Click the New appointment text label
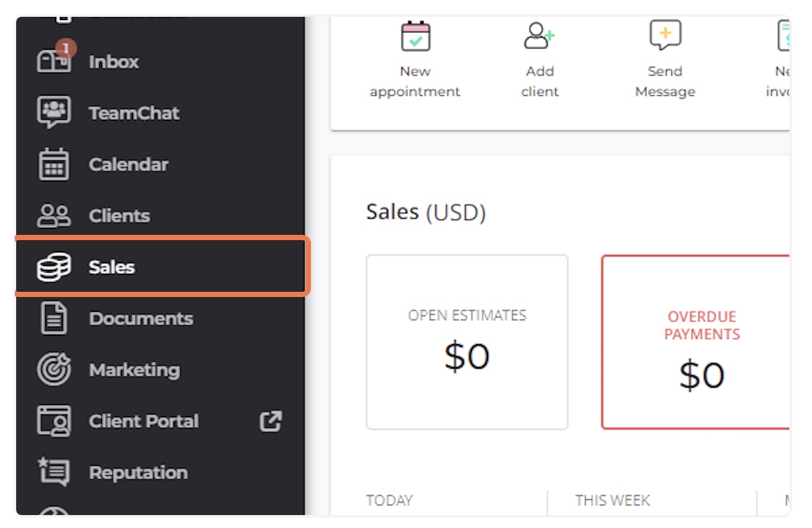Screen dimensions: 812x528 [x=415, y=82]
